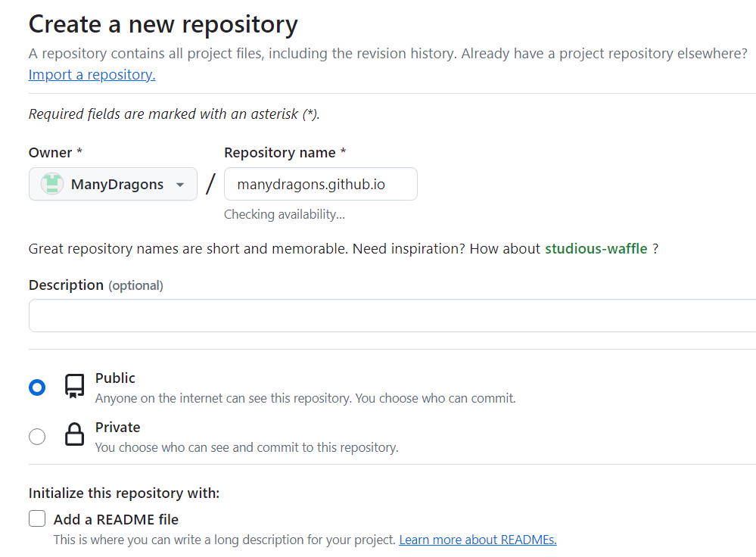Viewport: 756px width, 557px height.
Task: Select the Public visibility radio button
Action: click(x=37, y=387)
